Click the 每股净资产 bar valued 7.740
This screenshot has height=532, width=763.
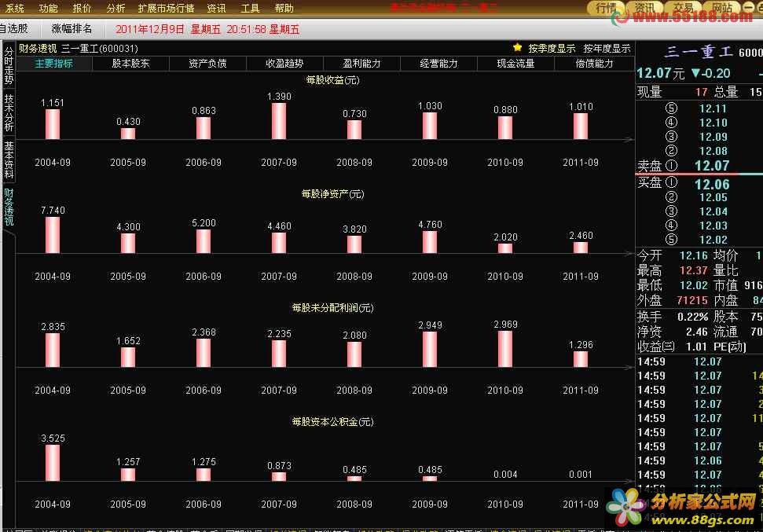click(x=53, y=235)
